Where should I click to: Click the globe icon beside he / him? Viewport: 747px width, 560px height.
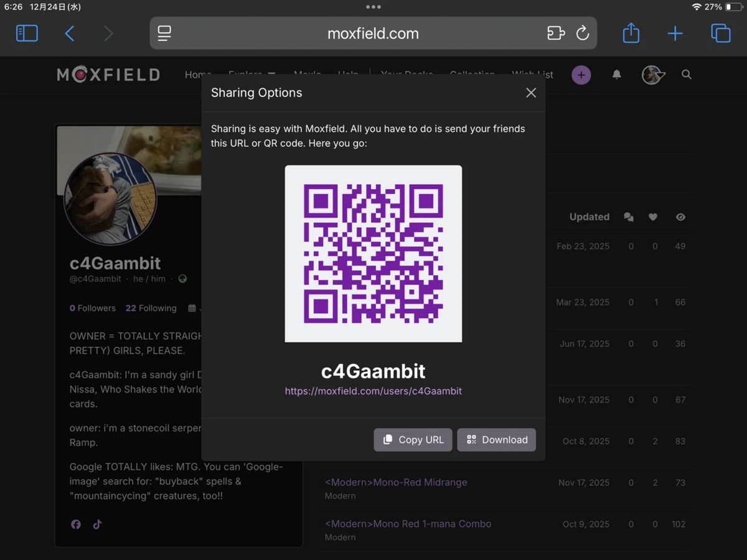point(182,279)
